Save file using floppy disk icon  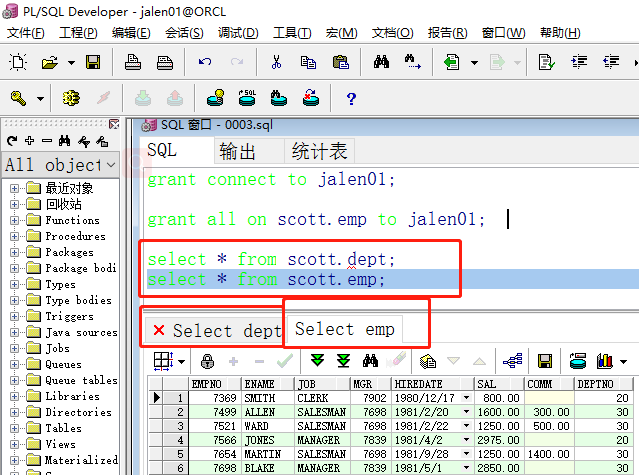(93, 62)
